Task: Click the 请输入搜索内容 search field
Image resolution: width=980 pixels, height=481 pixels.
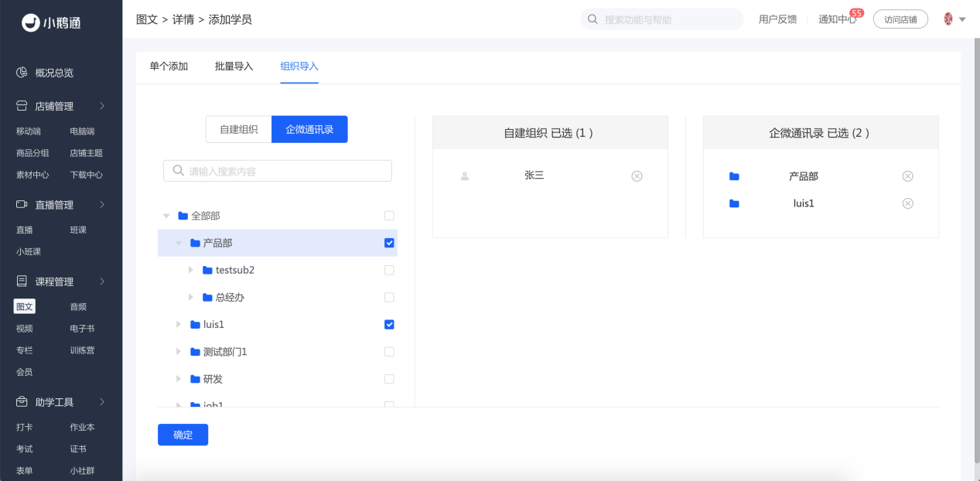Action: [x=278, y=171]
